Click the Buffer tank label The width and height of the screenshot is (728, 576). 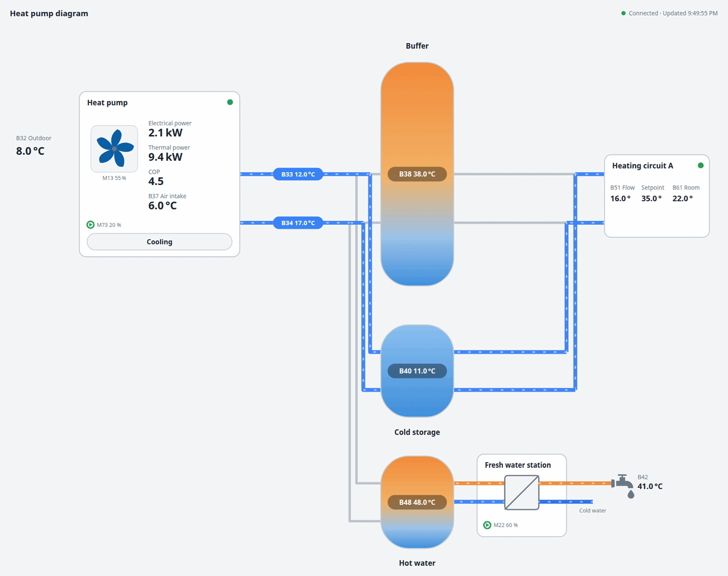tap(417, 46)
